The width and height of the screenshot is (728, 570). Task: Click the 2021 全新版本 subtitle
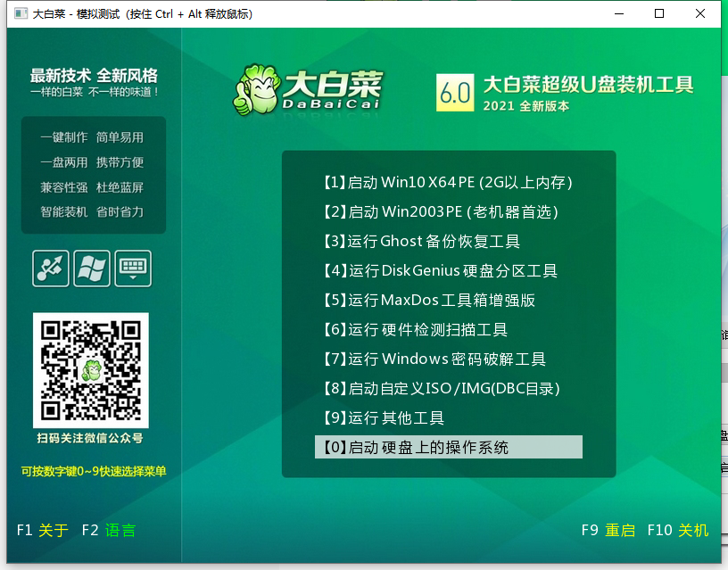pos(526,106)
